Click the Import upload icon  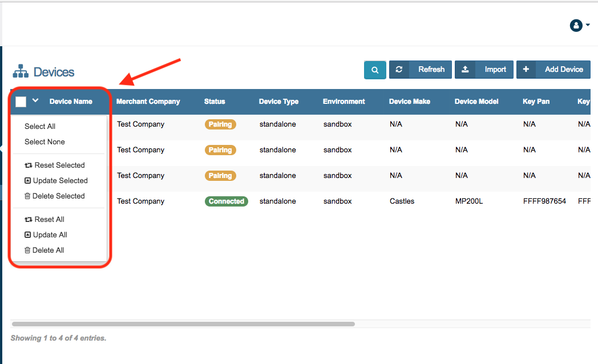tap(465, 70)
